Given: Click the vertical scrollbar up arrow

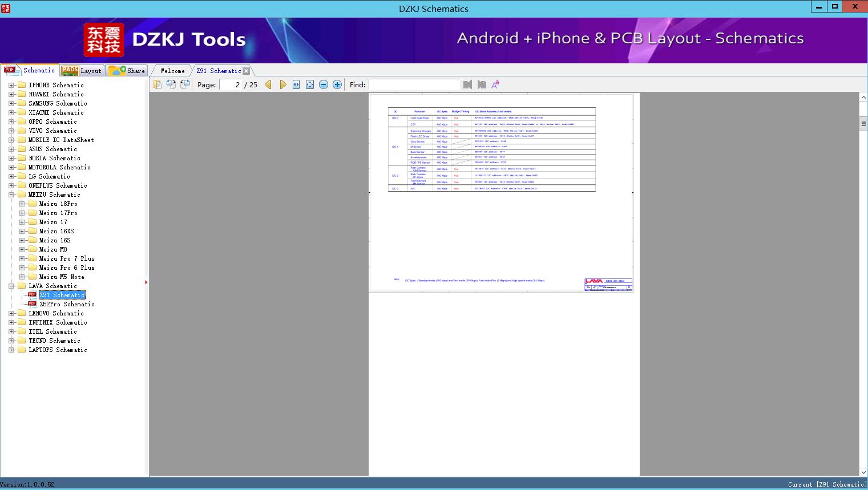Looking at the screenshot, I should (863, 98).
